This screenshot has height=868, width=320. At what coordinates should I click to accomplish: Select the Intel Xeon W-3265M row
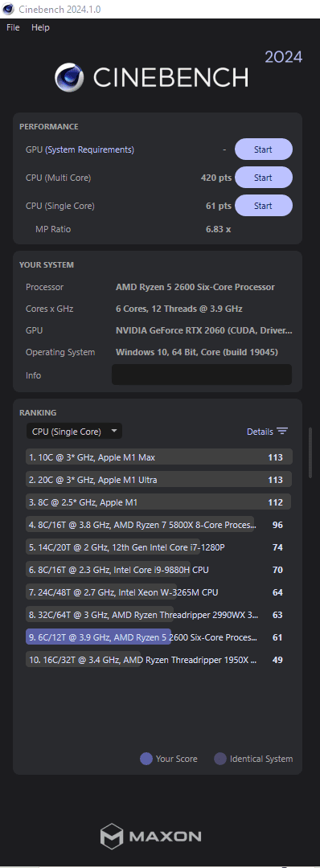[x=159, y=592]
